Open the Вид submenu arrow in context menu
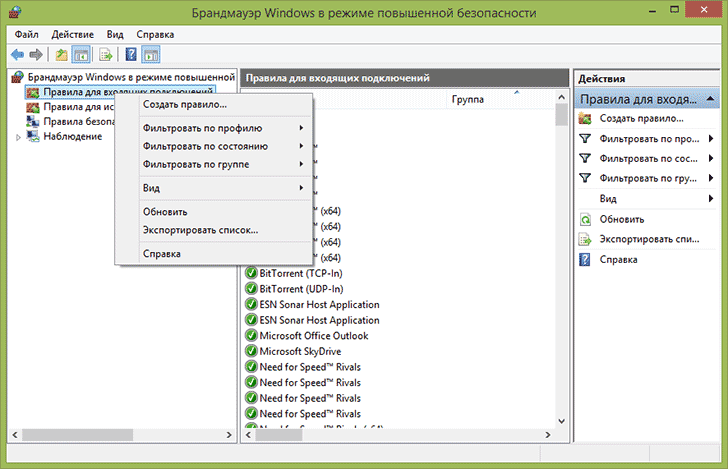 point(301,188)
